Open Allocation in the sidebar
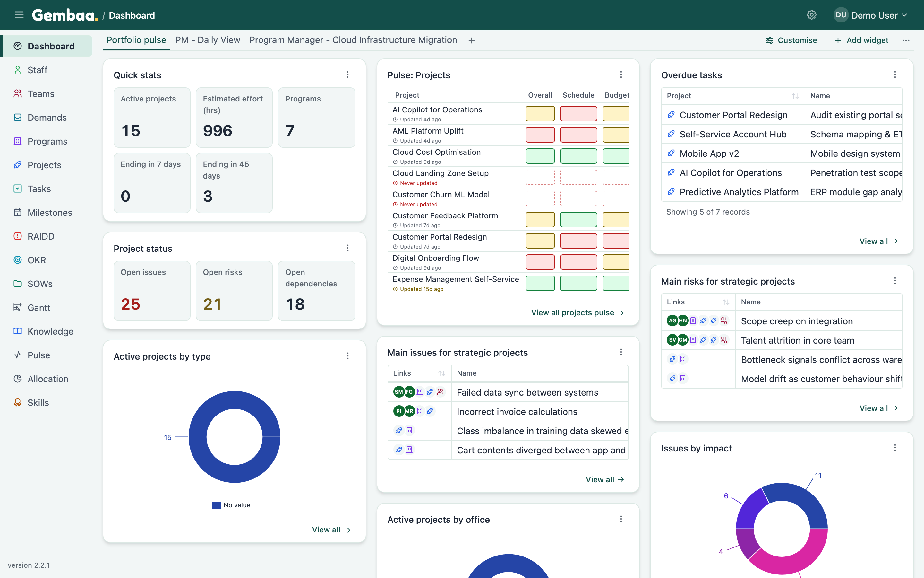The width and height of the screenshot is (924, 578). (x=46, y=379)
